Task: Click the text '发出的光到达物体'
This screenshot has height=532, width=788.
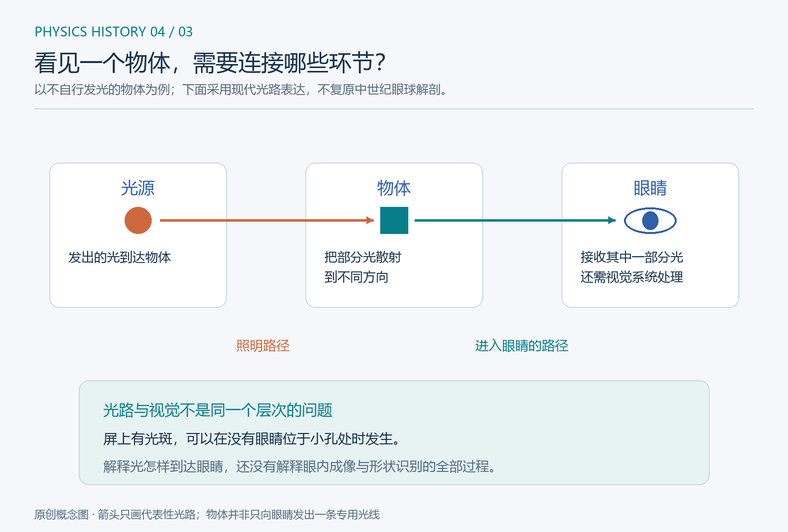Action: coord(120,257)
